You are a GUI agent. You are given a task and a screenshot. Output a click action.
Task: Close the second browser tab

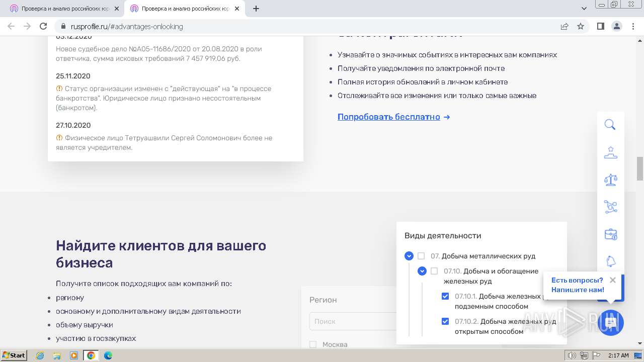(237, 9)
